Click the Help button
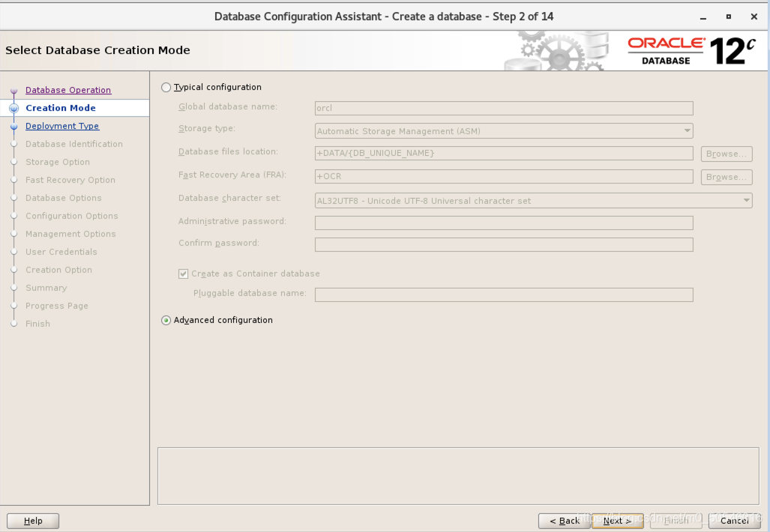The height and width of the screenshot is (532, 770). pos(33,521)
